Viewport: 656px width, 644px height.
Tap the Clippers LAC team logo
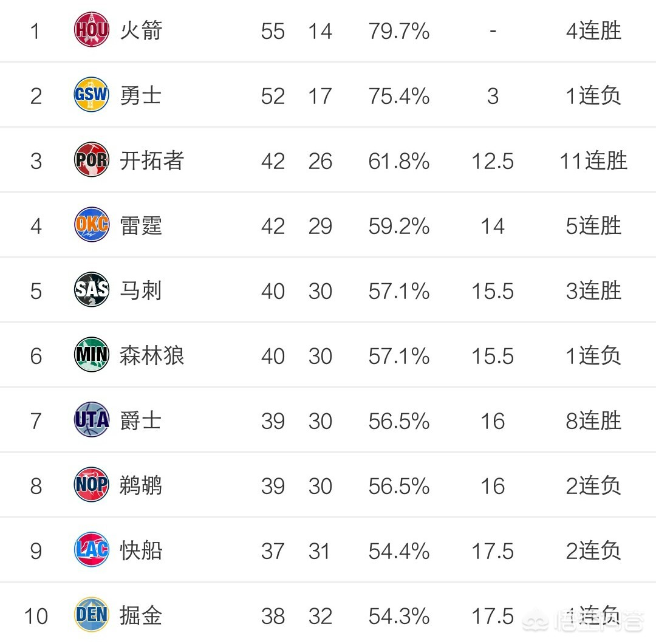[92, 550]
